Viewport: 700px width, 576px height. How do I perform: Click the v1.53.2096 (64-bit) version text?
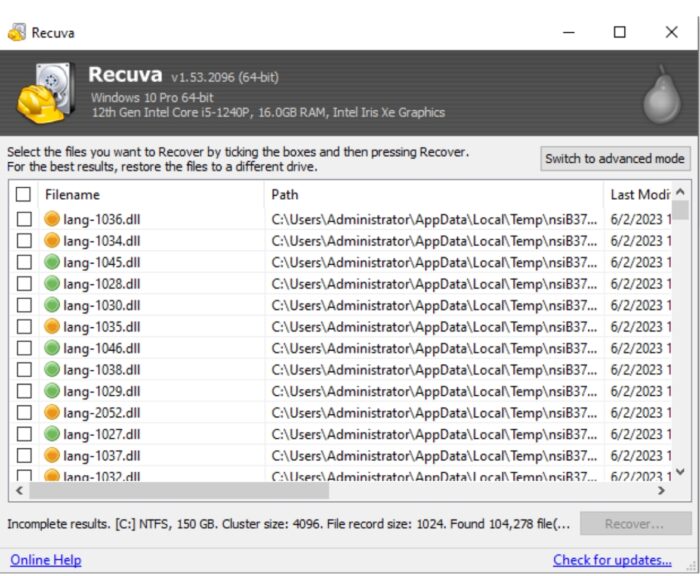225,77
